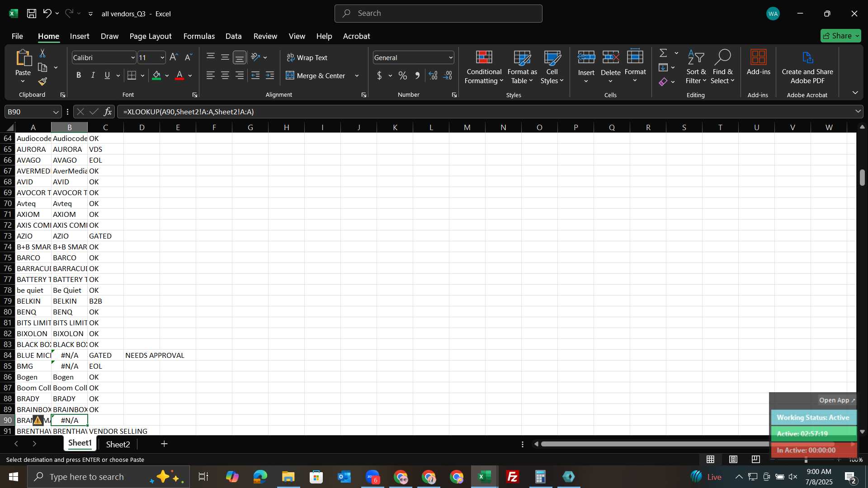Open the File tab

pyautogui.click(x=17, y=36)
